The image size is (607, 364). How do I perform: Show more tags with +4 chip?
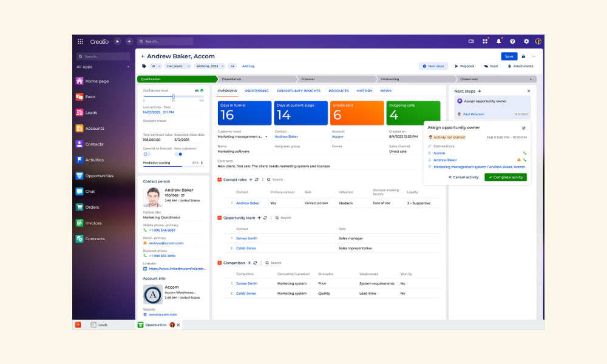click(x=232, y=66)
